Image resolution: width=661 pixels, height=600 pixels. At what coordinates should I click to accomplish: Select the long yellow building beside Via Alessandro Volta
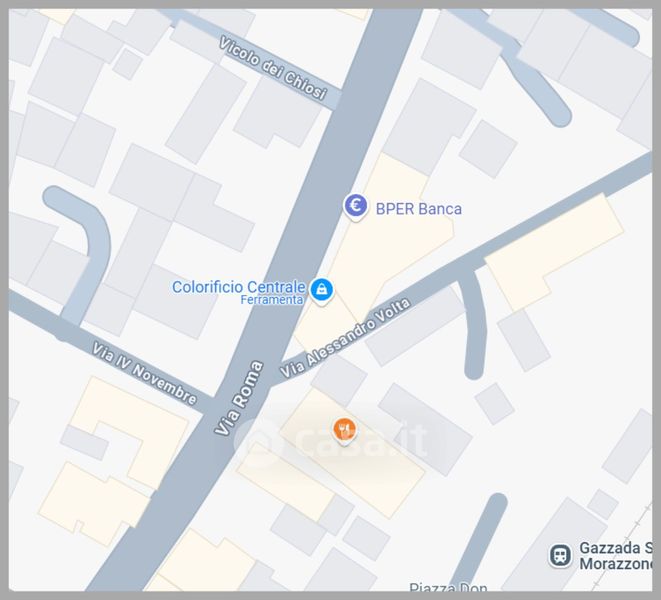pyautogui.click(x=554, y=253)
